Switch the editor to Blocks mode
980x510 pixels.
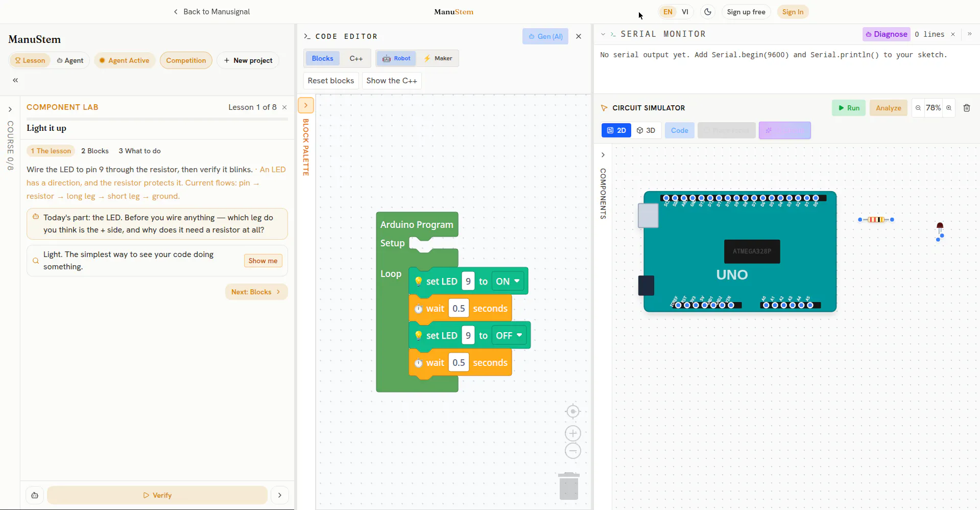tap(322, 58)
